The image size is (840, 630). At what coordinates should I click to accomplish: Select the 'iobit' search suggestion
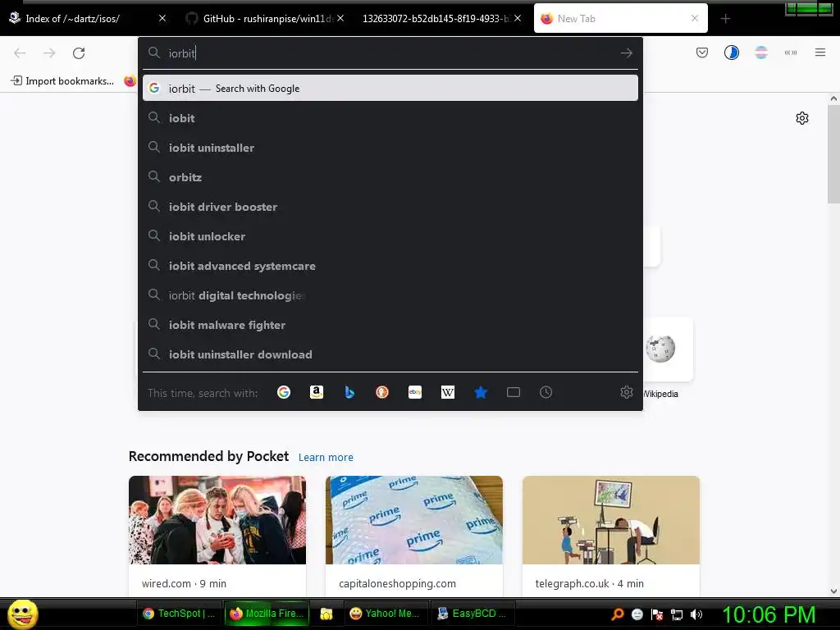[x=390, y=118]
